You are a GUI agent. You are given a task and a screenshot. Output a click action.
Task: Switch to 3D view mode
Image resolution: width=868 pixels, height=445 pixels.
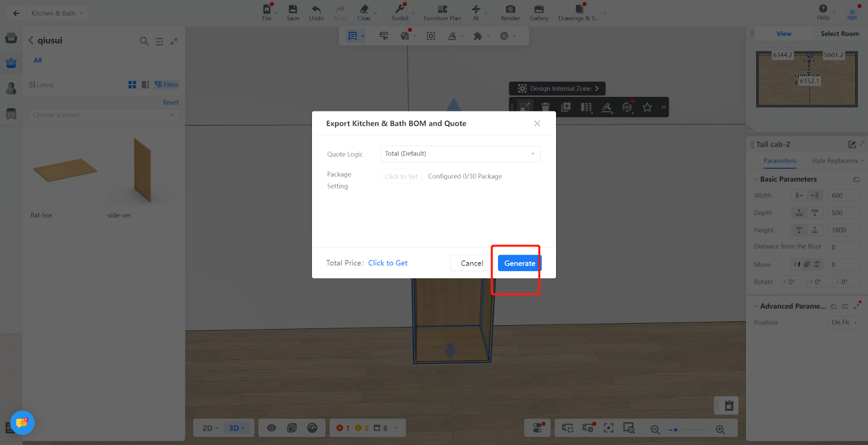click(237, 428)
